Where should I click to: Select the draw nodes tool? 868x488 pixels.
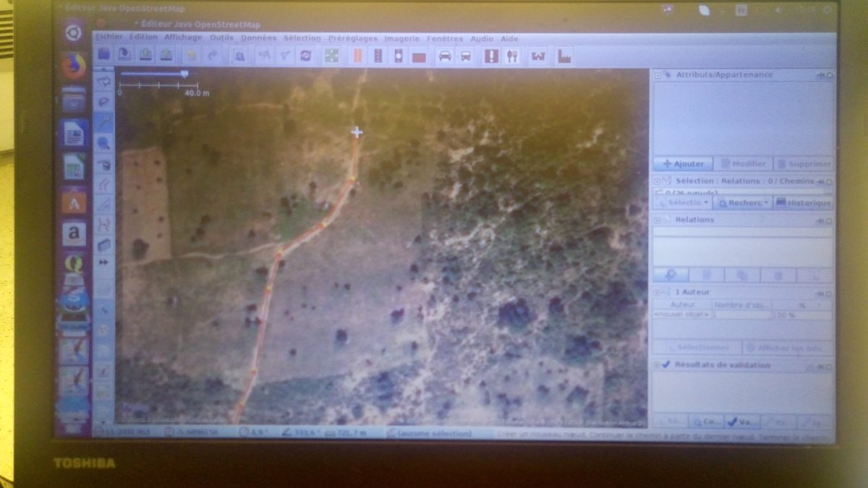(104, 121)
